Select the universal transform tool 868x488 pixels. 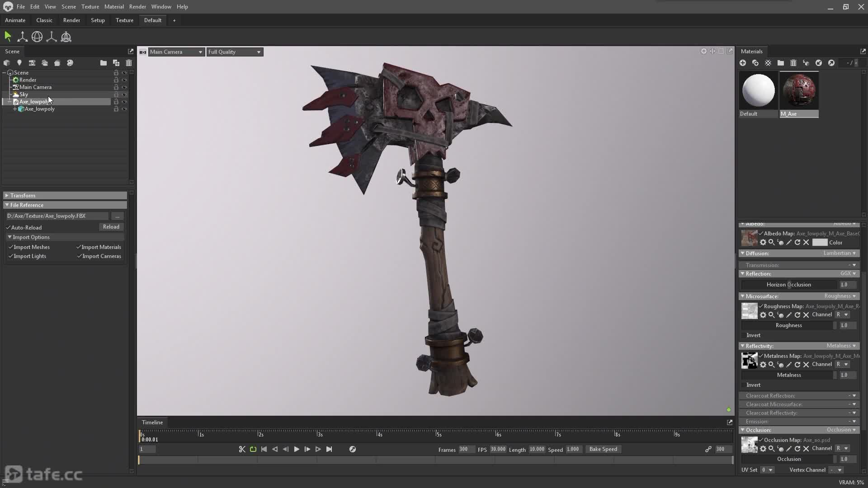(x=66, y=37)
